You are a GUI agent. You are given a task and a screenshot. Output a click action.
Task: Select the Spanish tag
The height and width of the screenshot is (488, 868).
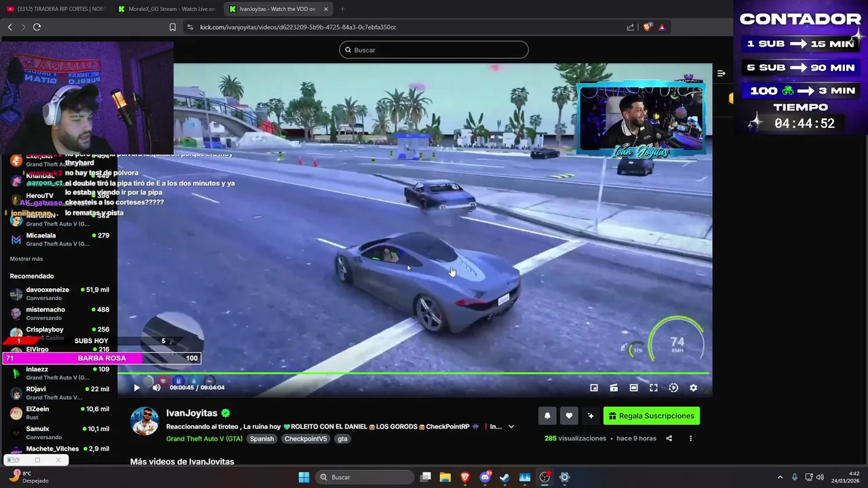(262, 439)
